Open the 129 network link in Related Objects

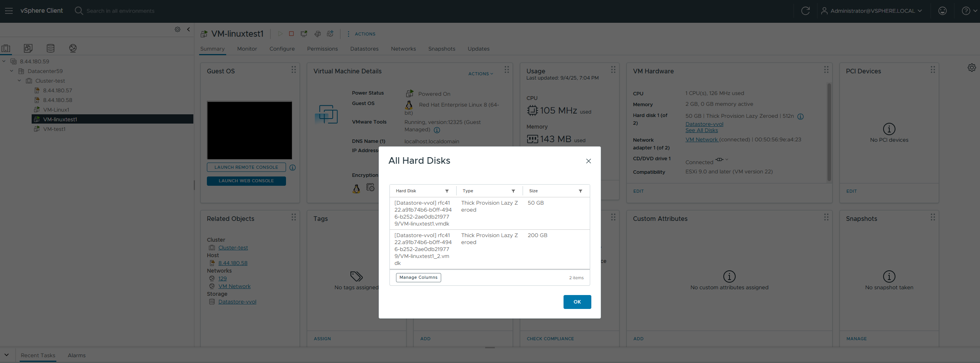(222, 278)
